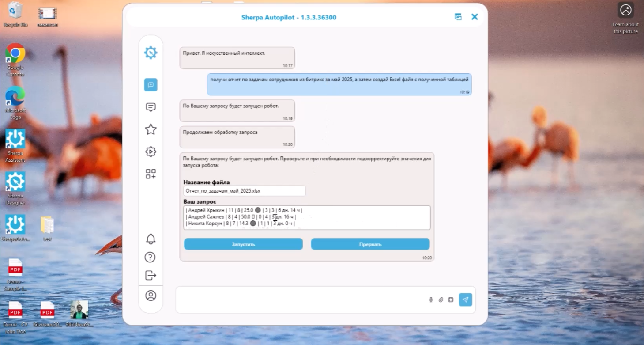Click the square icon beside the paperclip
The width and height of the screenshot is (644, 345).
[x=451, y=300]
